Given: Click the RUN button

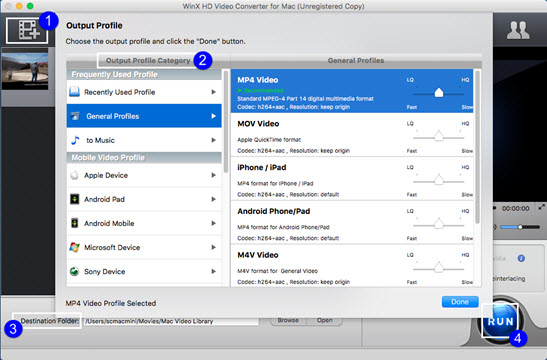Looking at the screenshot, I should pyautogui.click(x=500, y=321).
